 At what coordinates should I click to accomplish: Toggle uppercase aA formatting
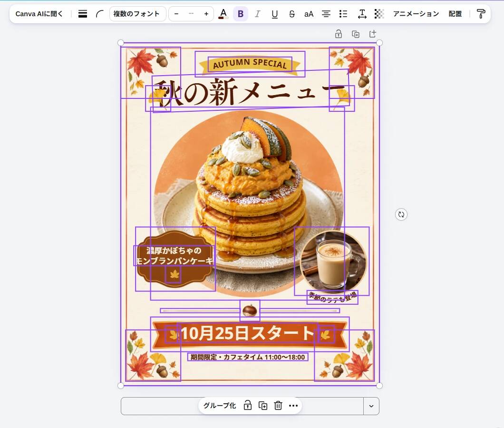pyautogui.click(x=309, y=14)
